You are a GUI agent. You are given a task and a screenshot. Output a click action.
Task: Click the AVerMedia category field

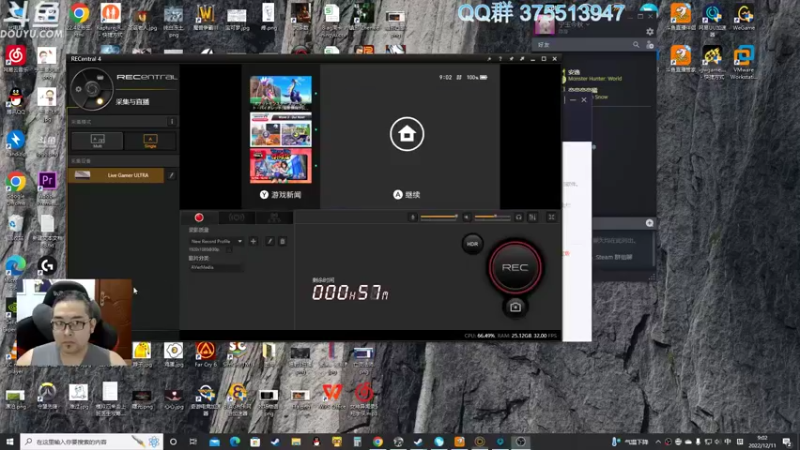[x=216, y=267]
